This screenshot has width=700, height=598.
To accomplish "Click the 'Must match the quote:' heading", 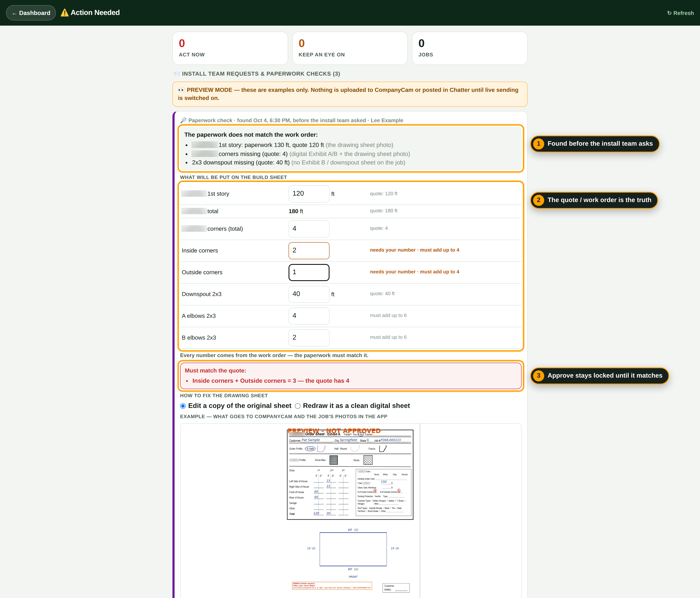I will pyautogui.click(x=215, y=371).
